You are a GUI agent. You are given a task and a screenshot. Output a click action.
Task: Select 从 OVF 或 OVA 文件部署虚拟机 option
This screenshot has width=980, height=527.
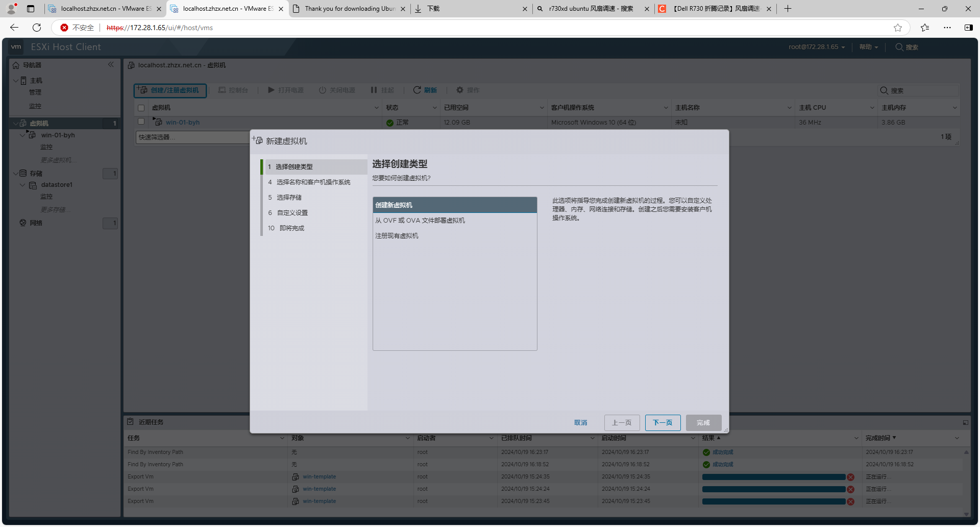(420, 221)
